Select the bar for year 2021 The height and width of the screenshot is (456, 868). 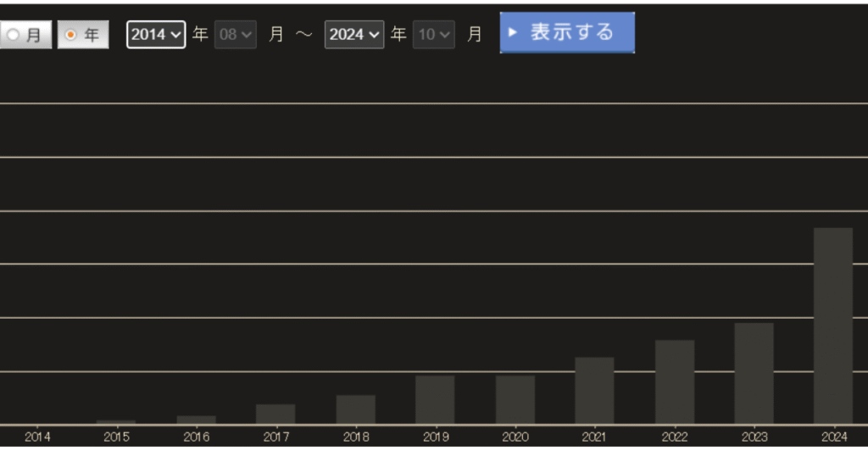(594, 390)
